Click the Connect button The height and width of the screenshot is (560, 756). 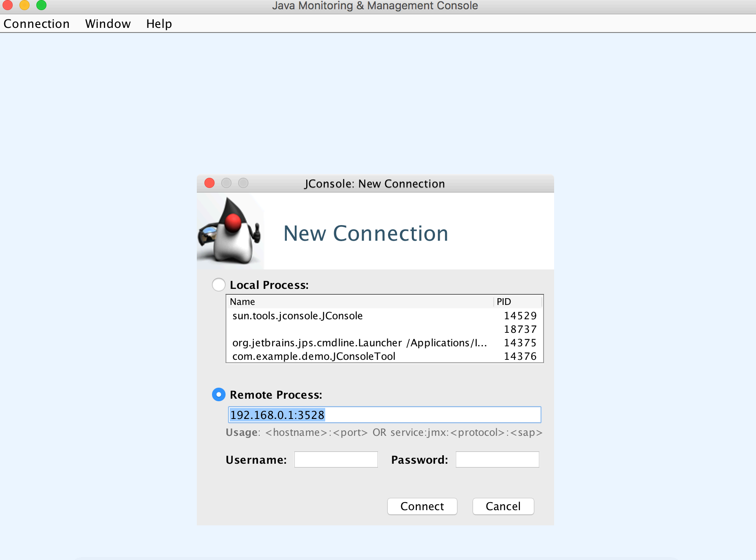422,506
